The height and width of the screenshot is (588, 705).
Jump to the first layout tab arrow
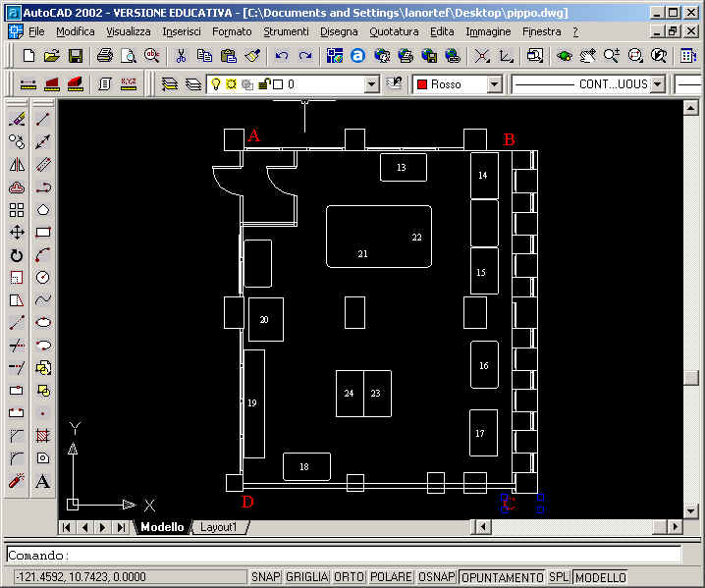[x=67, y=527]
